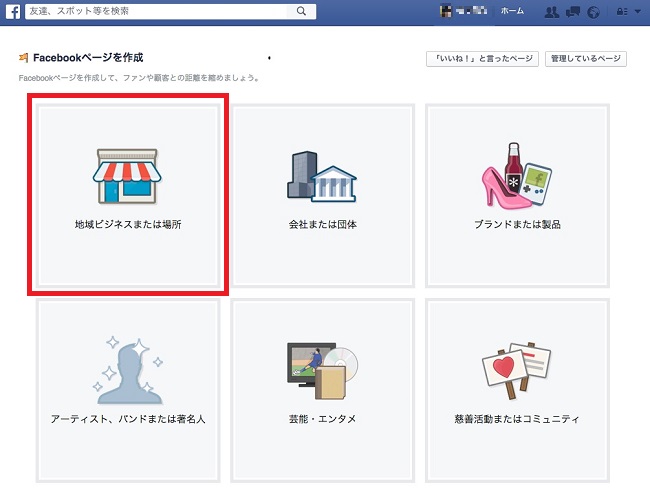This screenshot has width=650, height=490.
Task: Click ブランドまたは製品 label
Action: [x=517, y=224]
